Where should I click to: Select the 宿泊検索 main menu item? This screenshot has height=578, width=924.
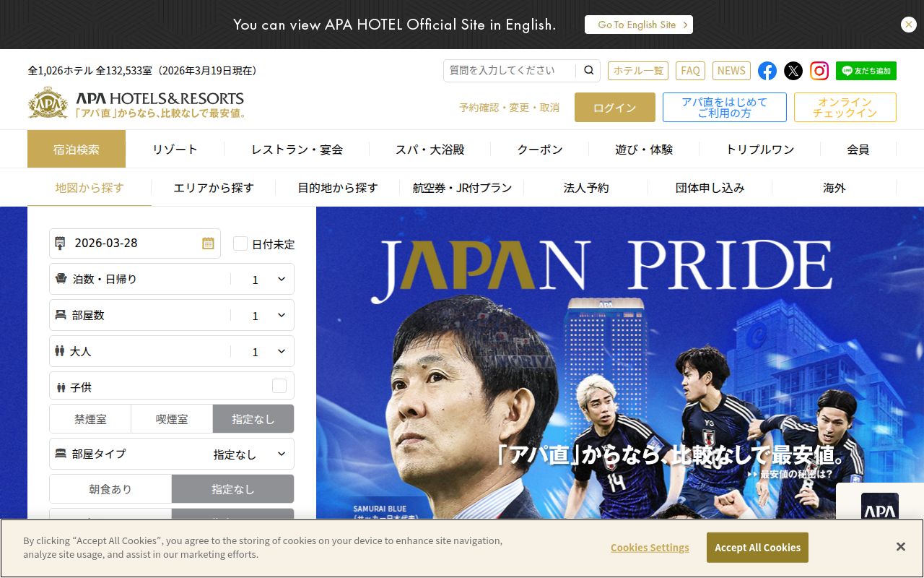[x=77, y=150]
